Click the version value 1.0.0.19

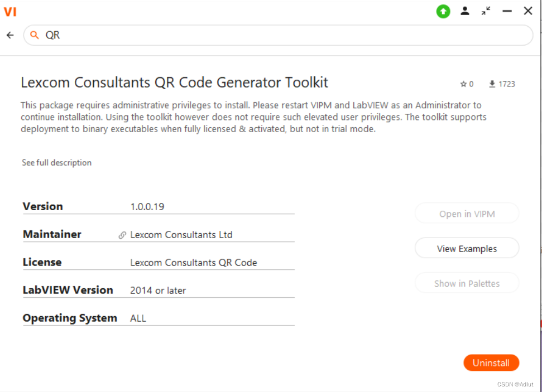pyautogui.click(x=147, y=207)
